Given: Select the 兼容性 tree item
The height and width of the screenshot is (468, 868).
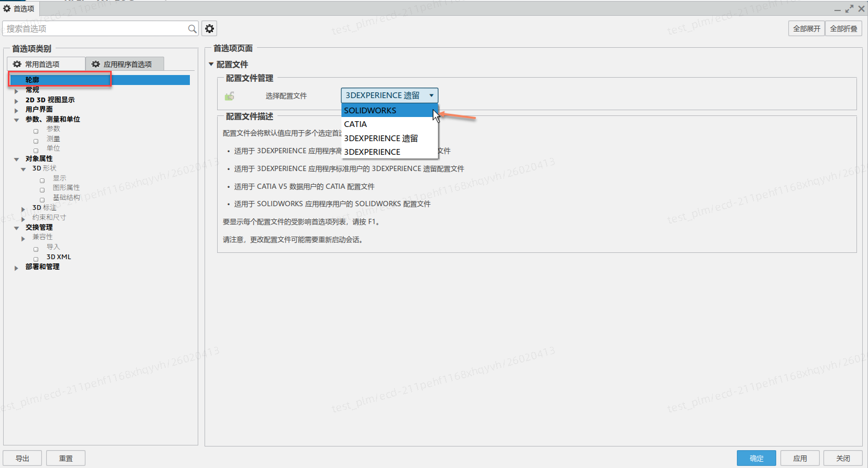Looking at the screenshot, I should (42, 237).
